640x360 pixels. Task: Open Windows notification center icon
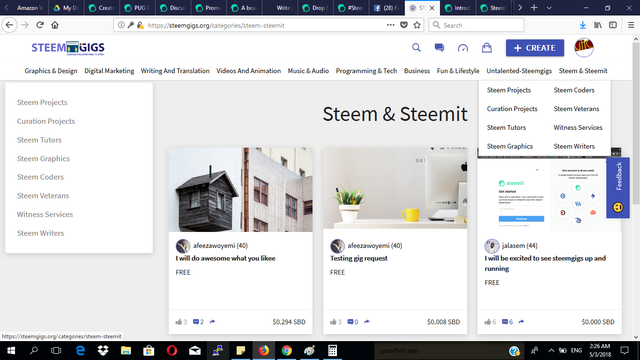click(x=624, y=351)
